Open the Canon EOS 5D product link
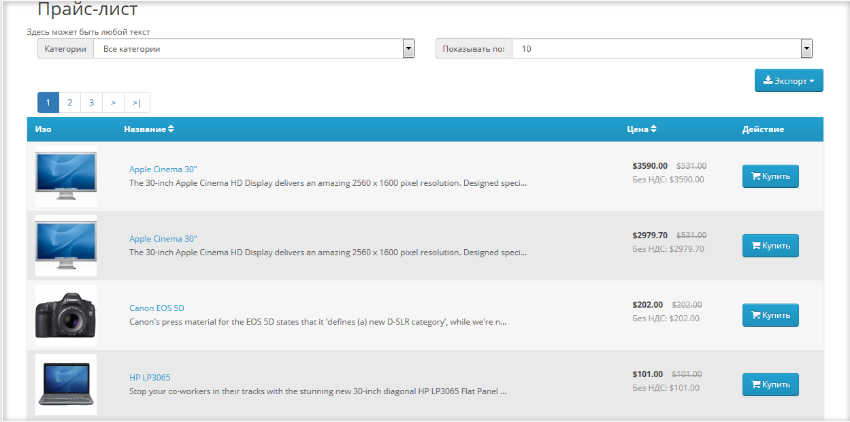Viewport: 850px width, 422px height. [157, 308]
